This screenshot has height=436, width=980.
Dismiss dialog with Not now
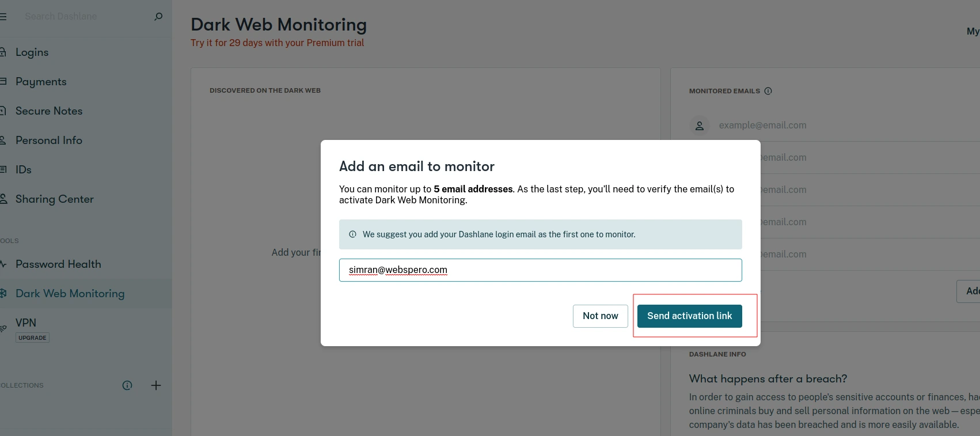[x=601, y=316]
